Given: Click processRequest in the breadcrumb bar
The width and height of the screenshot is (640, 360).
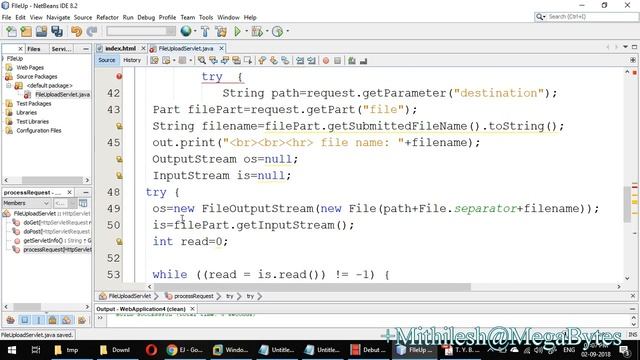Looking at the screenshot, I should click(x=193, y=296).
